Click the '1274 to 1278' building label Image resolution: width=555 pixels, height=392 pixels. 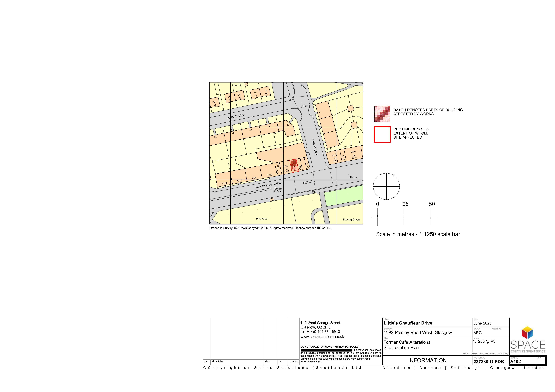click(335, 159)
